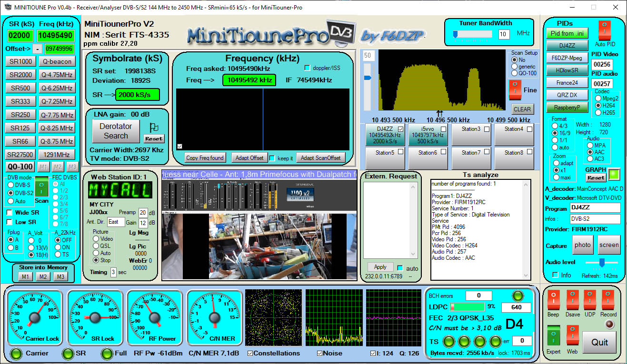
Task: Click the Ant. Dir. East field
Action: coord(116,222)
